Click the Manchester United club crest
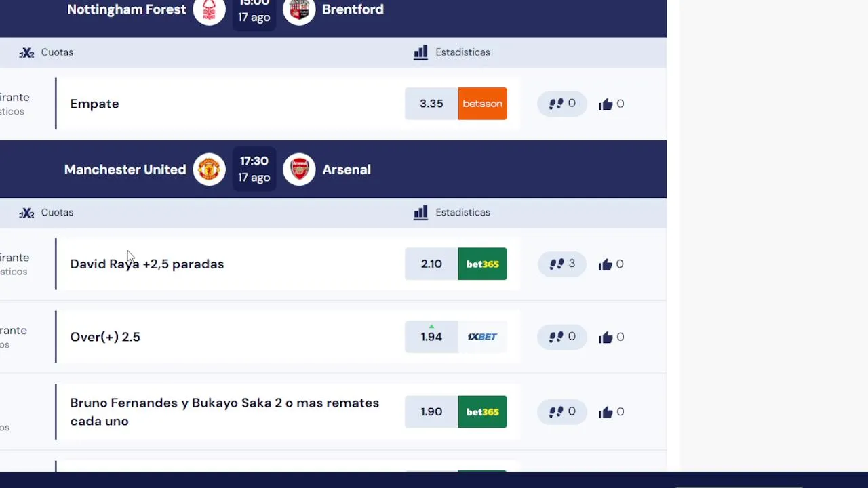This screenshot has height=488, width=868. pos(210,169)
